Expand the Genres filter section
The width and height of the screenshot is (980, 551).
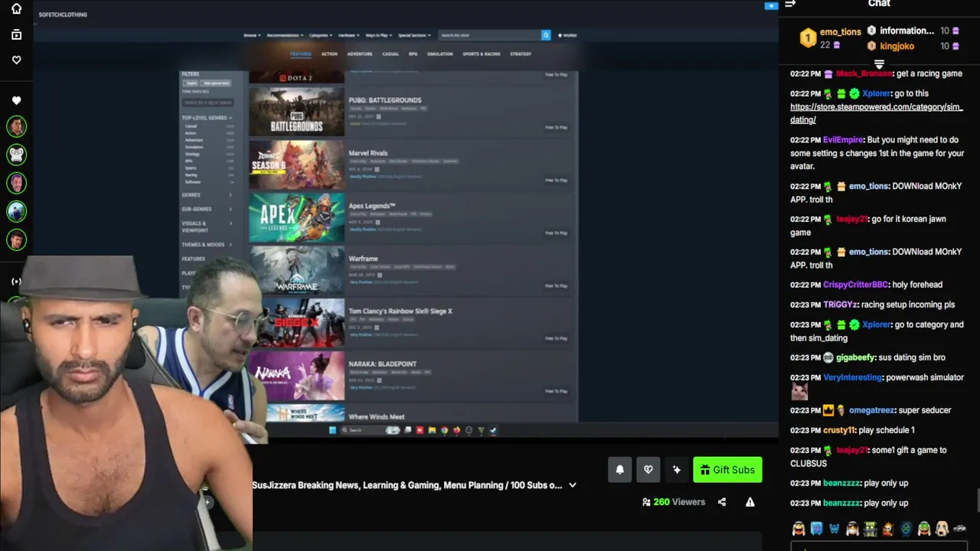[x=207, y=195]
